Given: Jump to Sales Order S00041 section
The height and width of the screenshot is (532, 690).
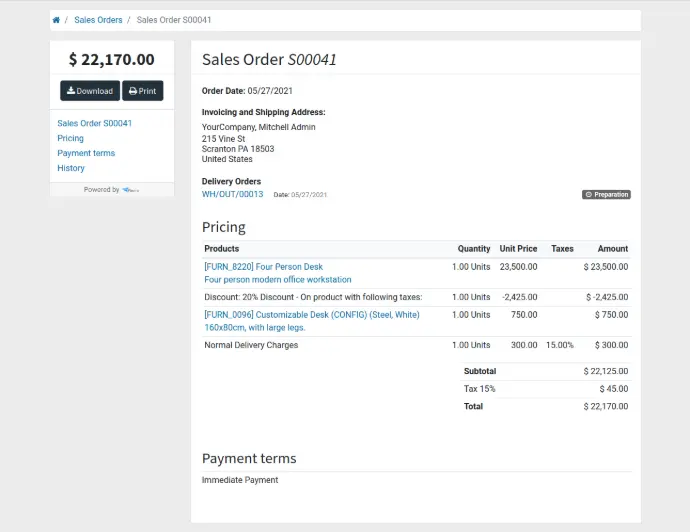Looking at the screenshot, I should [95, 123].
